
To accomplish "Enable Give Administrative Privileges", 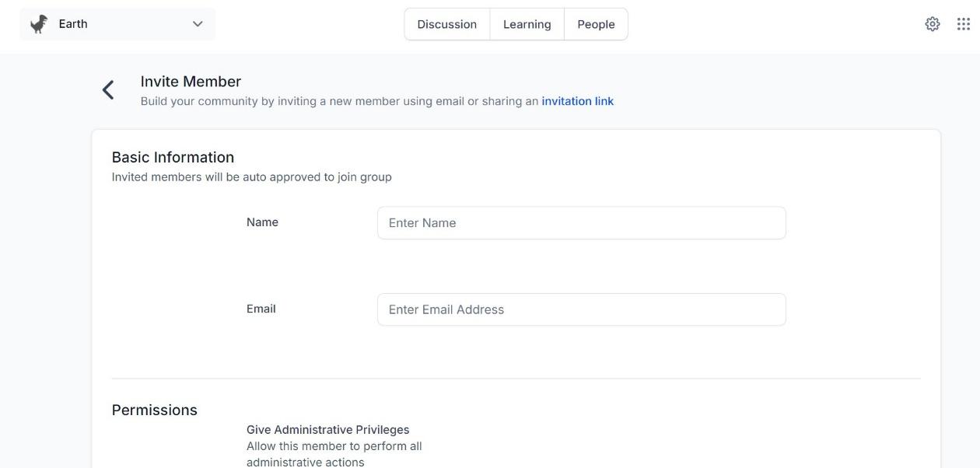I will pos(327,429).
